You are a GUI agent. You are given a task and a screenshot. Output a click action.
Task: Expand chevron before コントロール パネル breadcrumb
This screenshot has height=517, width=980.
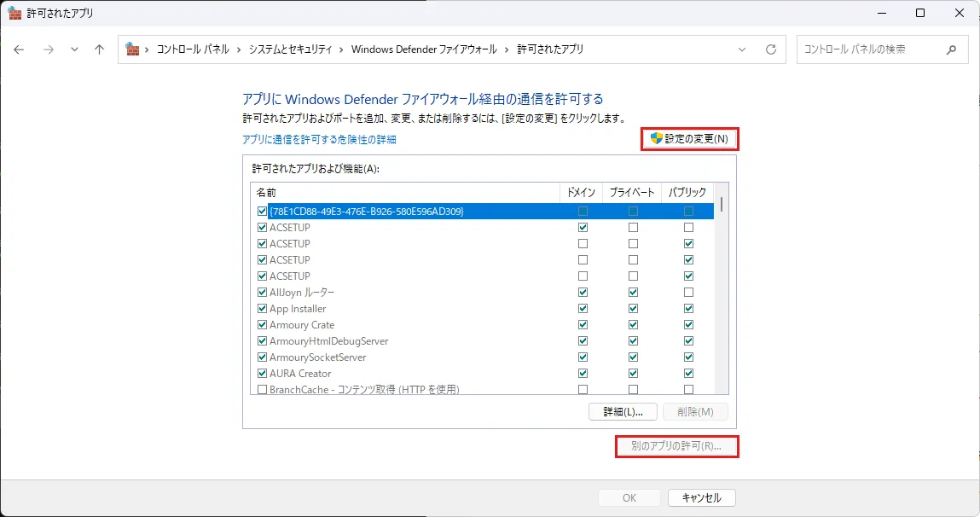[147, 49]
